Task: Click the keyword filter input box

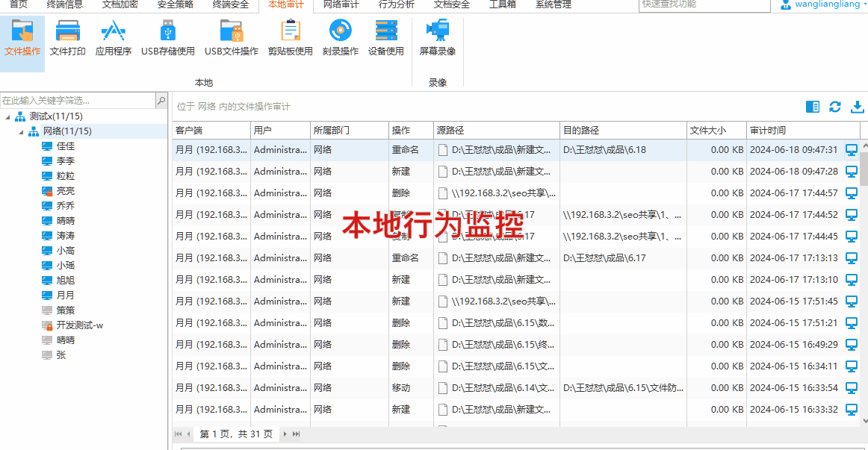Action: click(x=78, y=100)
